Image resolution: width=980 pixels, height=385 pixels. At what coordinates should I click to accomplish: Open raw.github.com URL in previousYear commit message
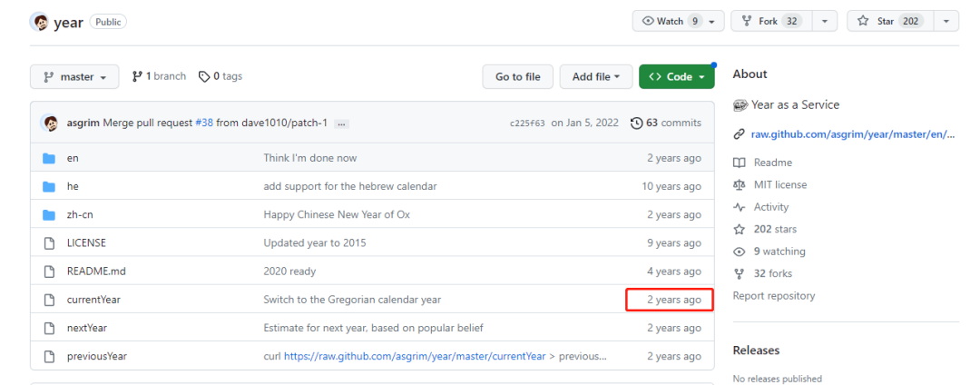click(415, 356)
